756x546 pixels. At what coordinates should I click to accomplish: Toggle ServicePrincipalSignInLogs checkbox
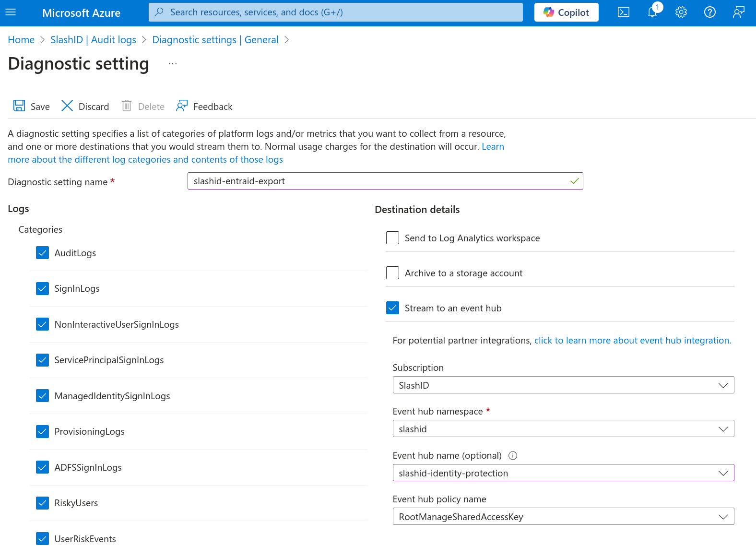[x=42, y=360]
